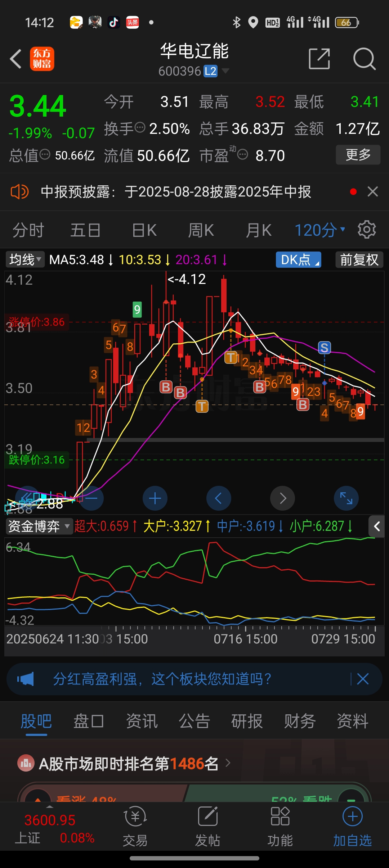
Task: Tap the blue S signal marker
Action: pyautogui.click(x=324, y=348)
